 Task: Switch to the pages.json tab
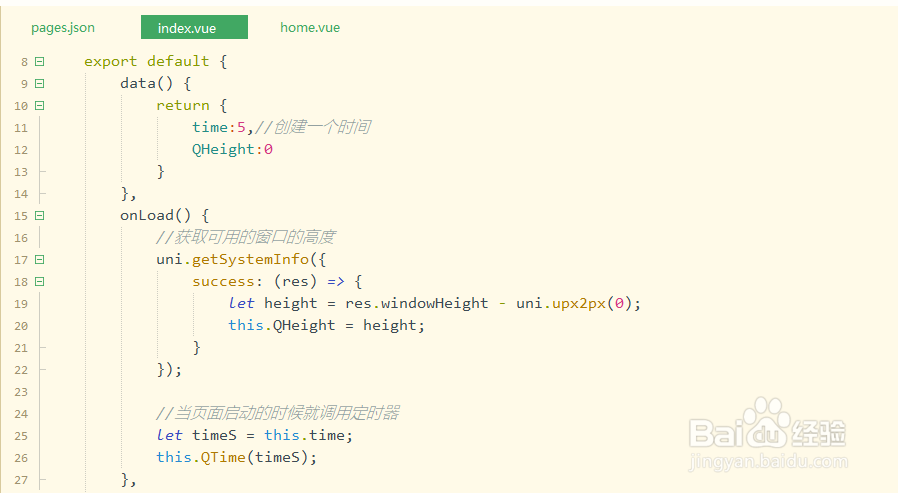tap(63, 27)
